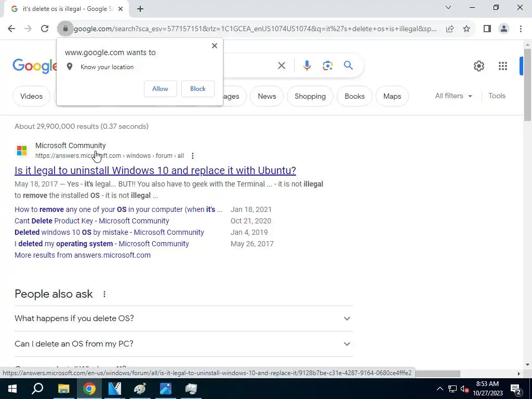Open People also ask options menu
532x399 pixels.
coord(104,294)
